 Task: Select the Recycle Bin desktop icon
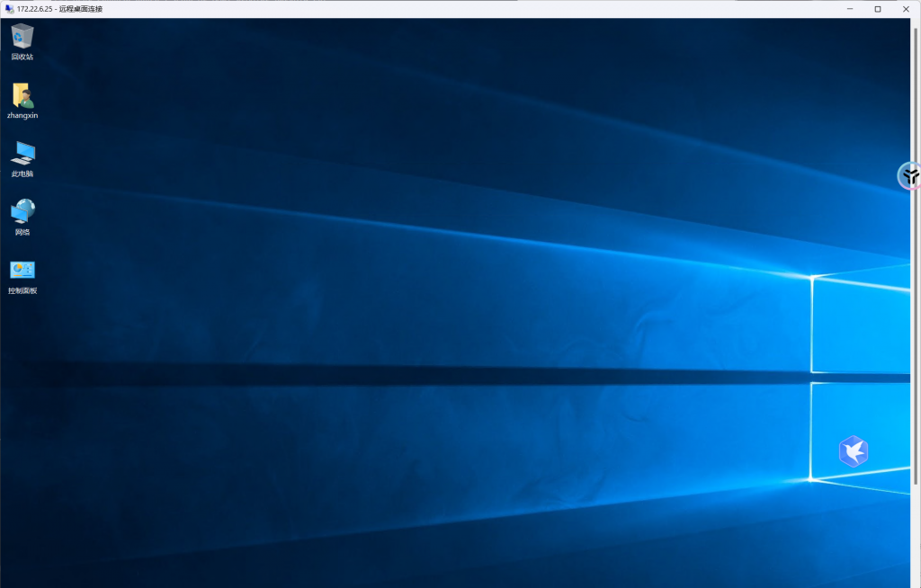click(x=22, y=41)
